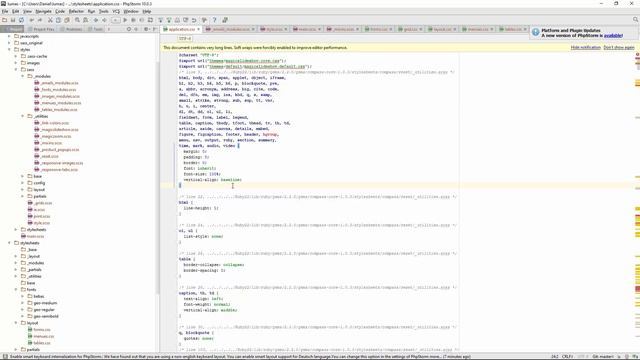
Task: Click the Undo toolbar icon
Action: point(32,20)
